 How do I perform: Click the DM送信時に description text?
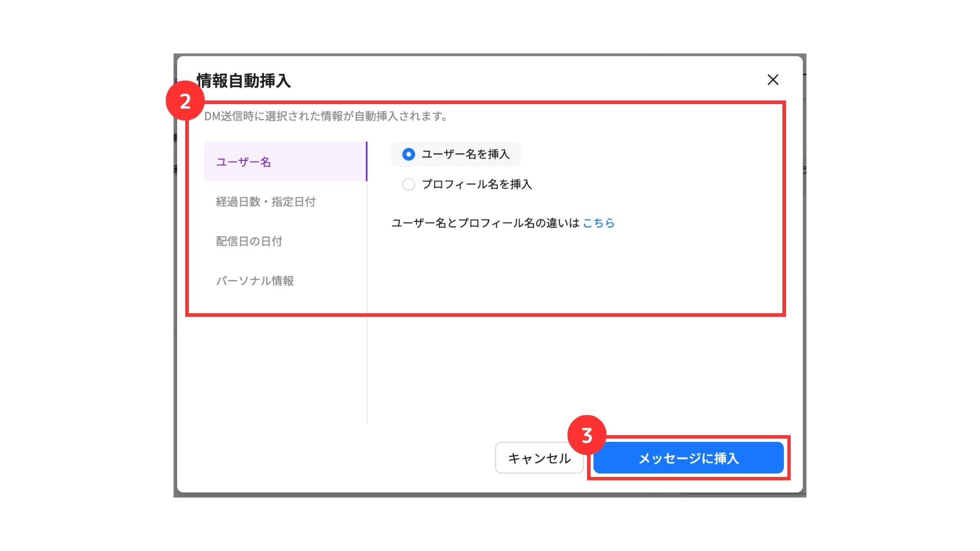[x=325, y=116]
